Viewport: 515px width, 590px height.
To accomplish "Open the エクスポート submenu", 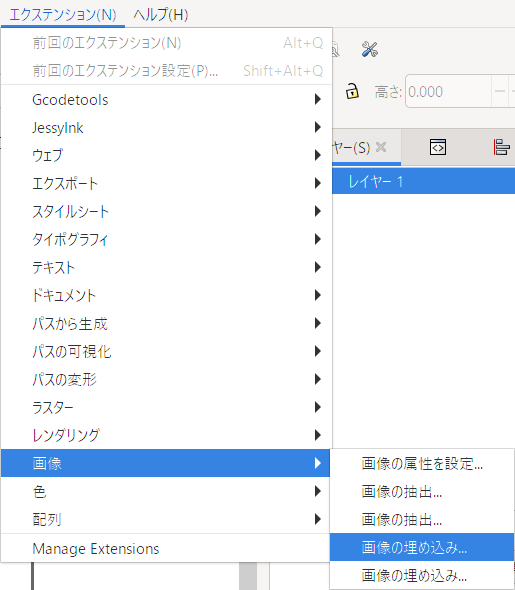I will point(166,184).
